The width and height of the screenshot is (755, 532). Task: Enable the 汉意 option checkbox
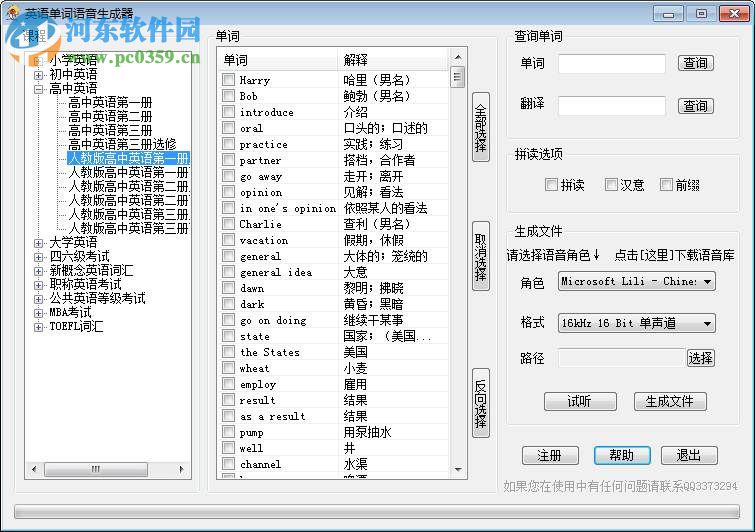point(611,184)
